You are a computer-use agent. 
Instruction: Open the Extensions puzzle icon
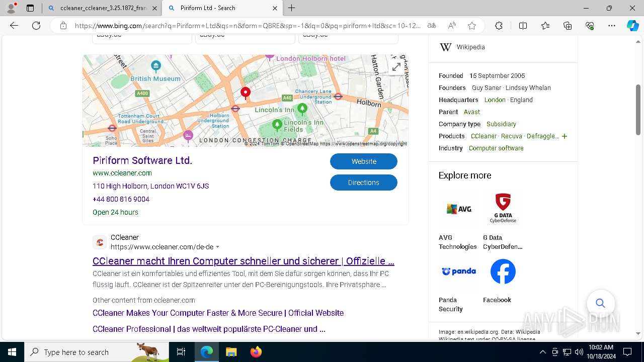pos(499,26)
